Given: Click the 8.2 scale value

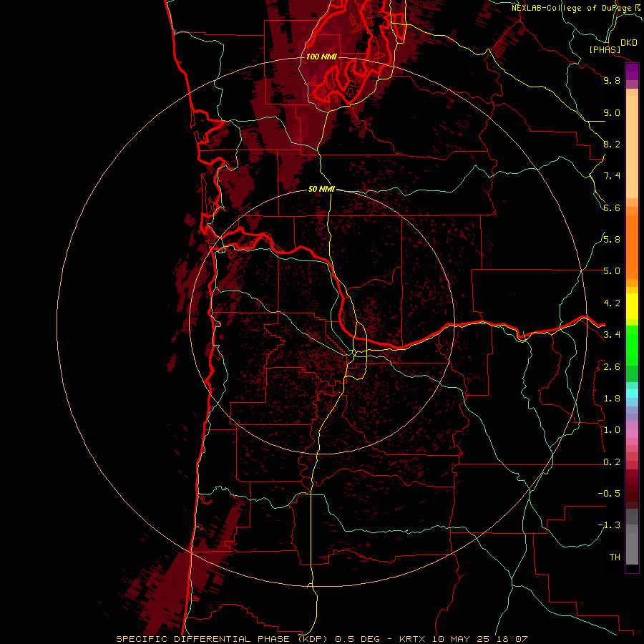Looking at the screenshot, I should 612,144.
